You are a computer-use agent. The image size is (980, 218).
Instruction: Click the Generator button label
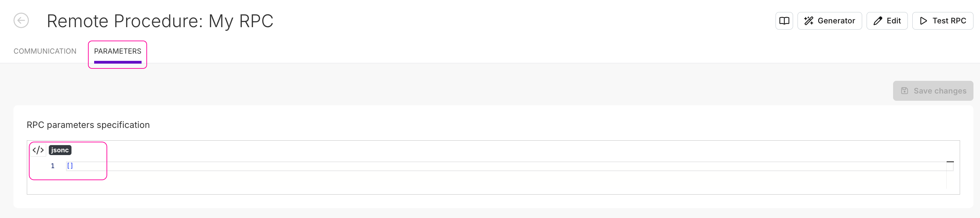click(x=836, y=21)
